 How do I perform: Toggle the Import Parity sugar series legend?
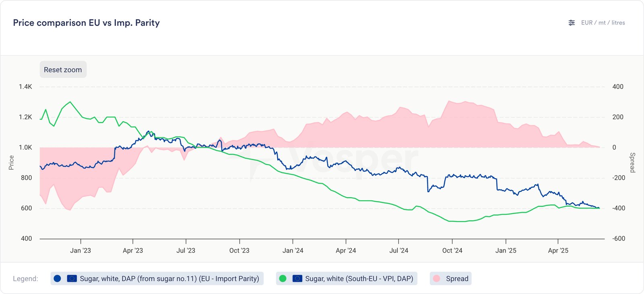point(169,279)
